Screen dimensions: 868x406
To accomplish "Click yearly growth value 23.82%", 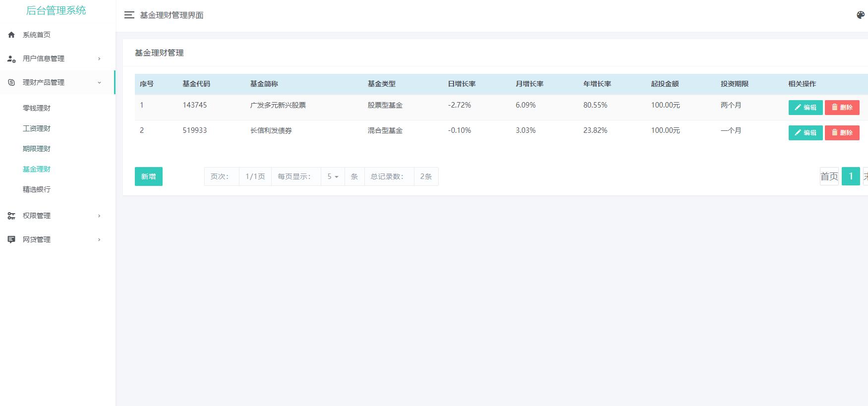I will (595, 130).
